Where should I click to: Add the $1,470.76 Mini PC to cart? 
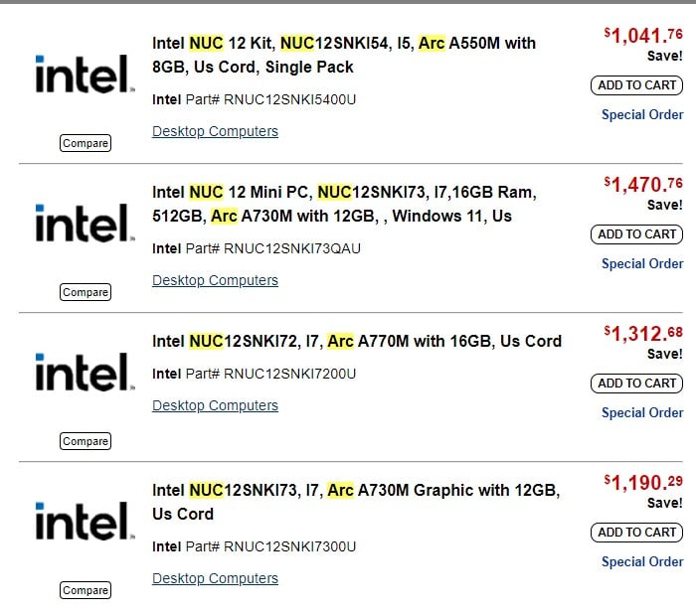pos(636,234)
